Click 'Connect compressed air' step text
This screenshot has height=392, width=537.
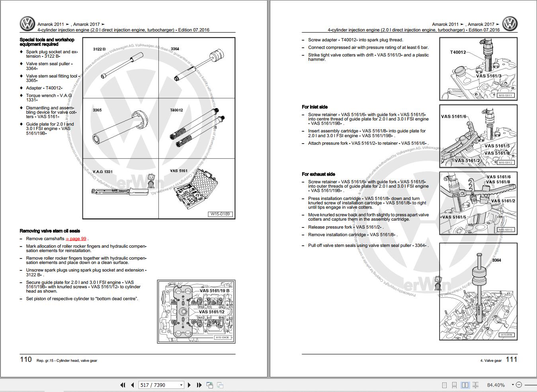[368, 47]
